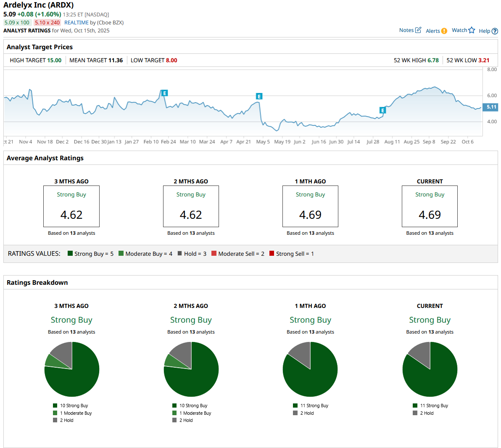Select the Hold = 3 gray legend swatch
The width and height of the screenshot is (501, 448).
pyautogui.click(x=180, y=253)
